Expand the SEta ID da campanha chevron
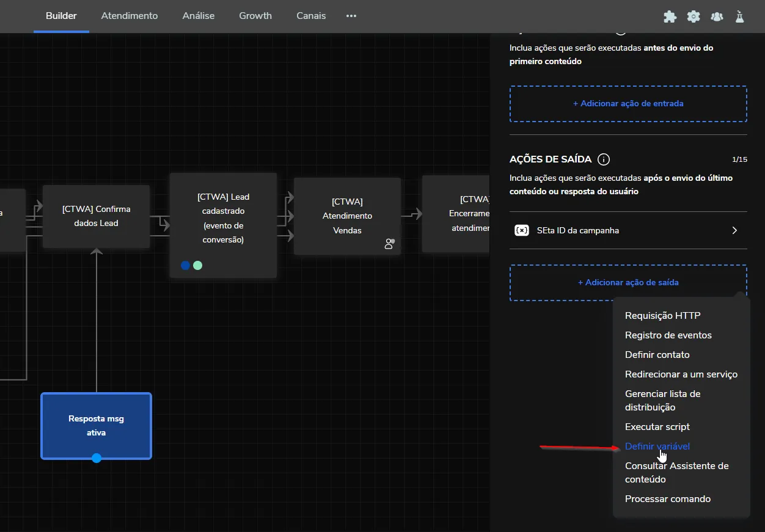 [734, 230]
